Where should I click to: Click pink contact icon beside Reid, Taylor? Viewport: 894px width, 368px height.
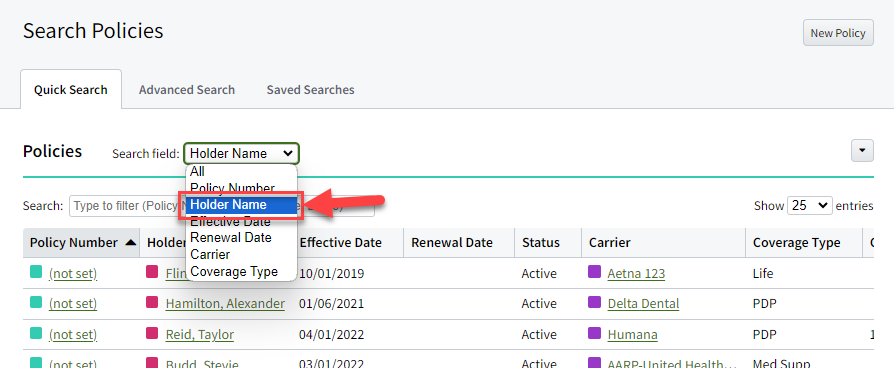click(152, 333)
